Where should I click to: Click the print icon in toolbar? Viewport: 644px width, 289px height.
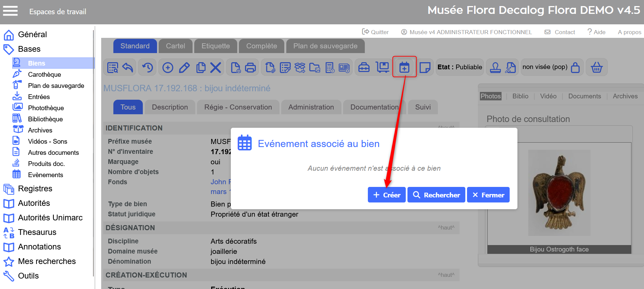click(x=250, y=68)
